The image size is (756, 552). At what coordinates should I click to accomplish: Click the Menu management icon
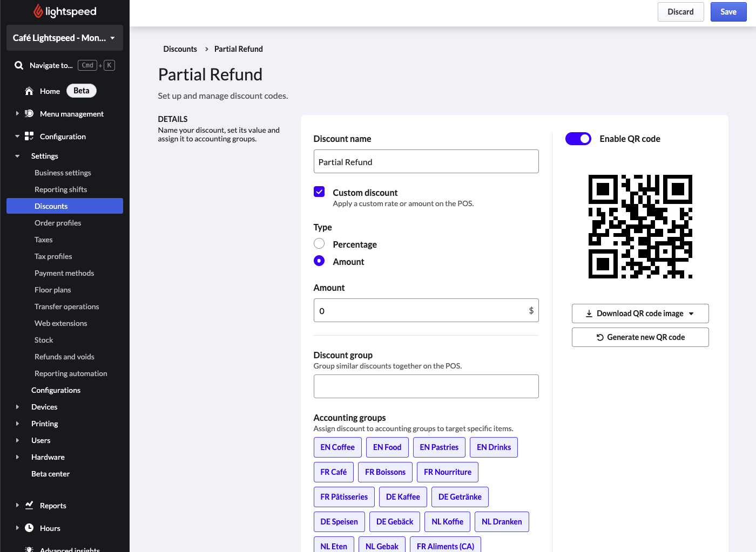29,114
